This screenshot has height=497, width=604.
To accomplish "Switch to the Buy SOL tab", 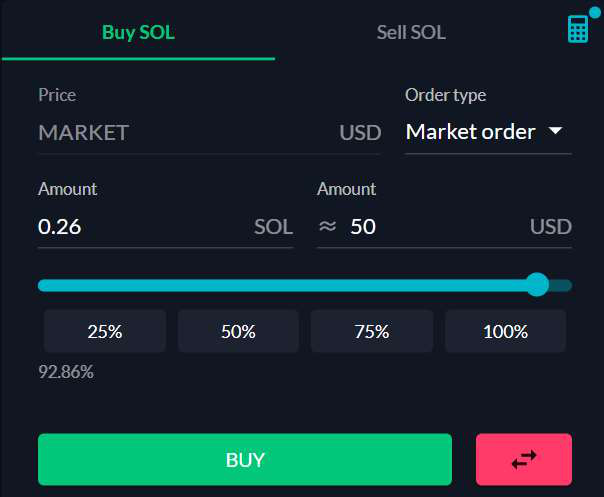I will [138, 33].
